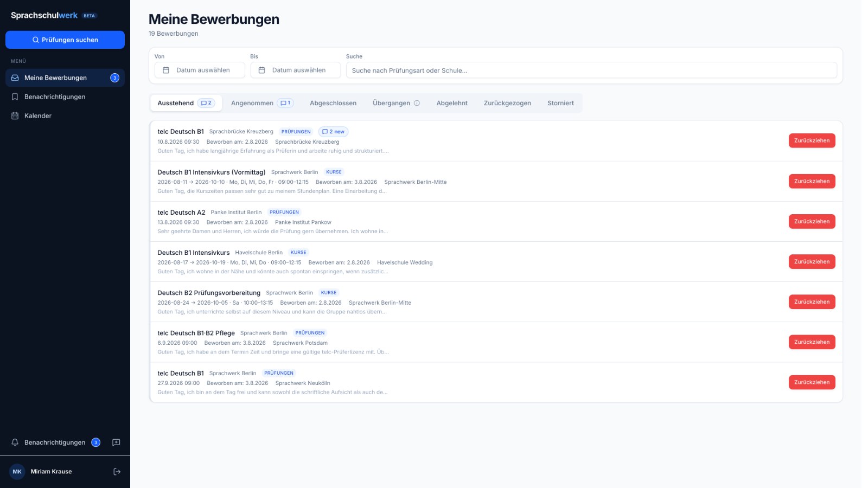Click the calendar icon in Bis field
Image resolution: width=868 pixels, height=488 pixels.
coord(261,70)
